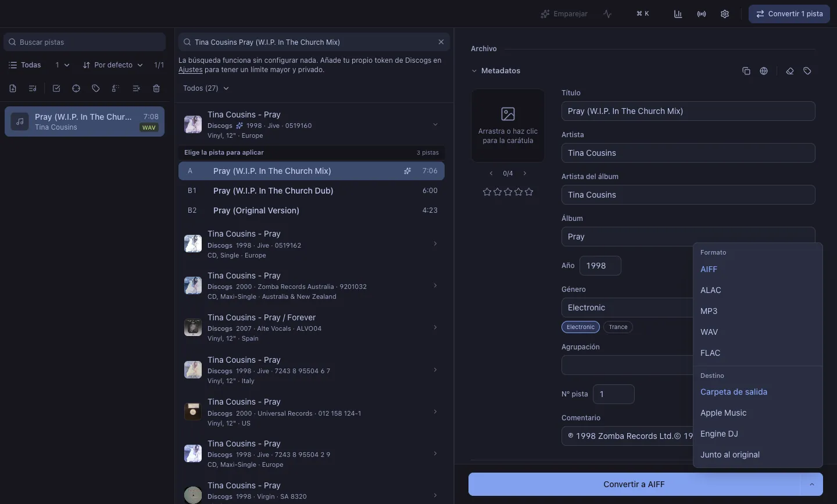Close the format menu via button arrow
This screenshot has height=504, width=837.
[x=812, y=484]
